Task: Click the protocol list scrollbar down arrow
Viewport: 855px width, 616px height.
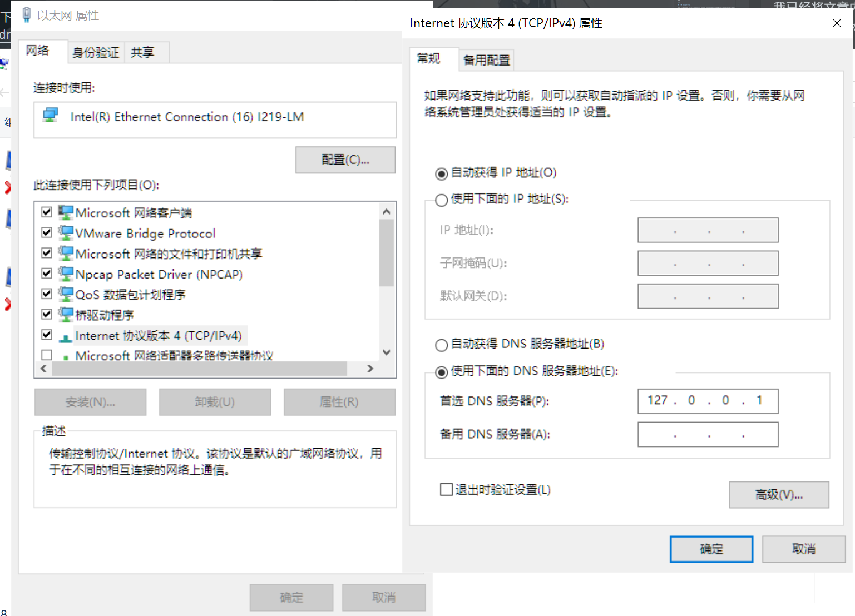Action: pyautogui.click(x=386, y=352)
